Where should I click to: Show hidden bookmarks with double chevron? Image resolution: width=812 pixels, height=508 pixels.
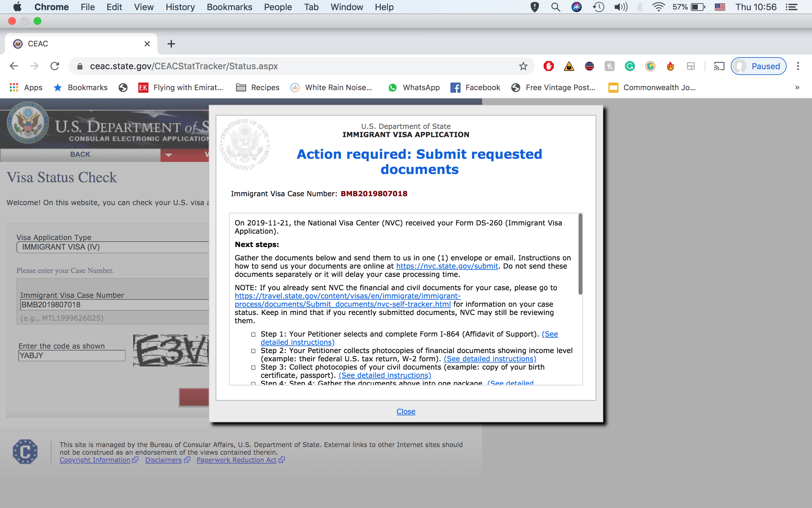797,88
